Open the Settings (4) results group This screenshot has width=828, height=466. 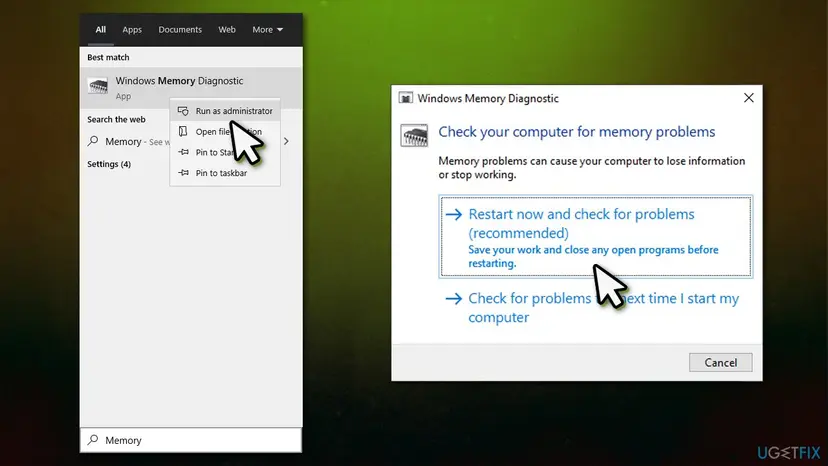[x=109, y=164]
